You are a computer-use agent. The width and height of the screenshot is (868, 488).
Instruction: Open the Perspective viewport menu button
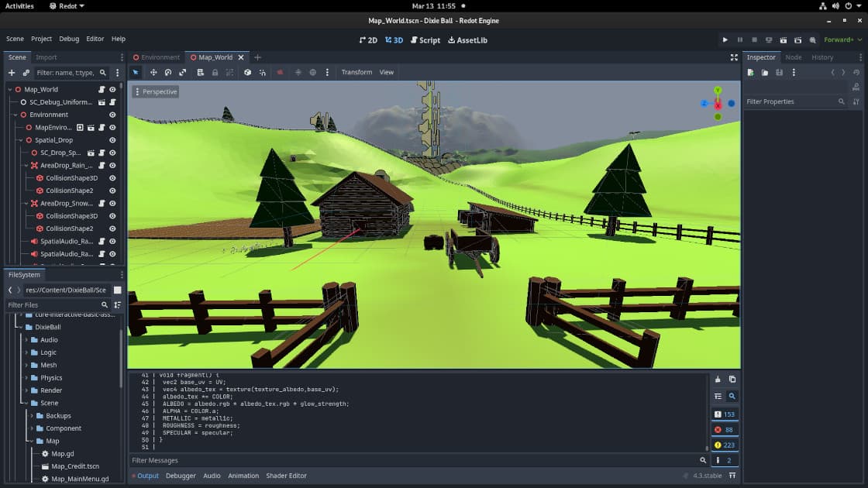[155, 91]
